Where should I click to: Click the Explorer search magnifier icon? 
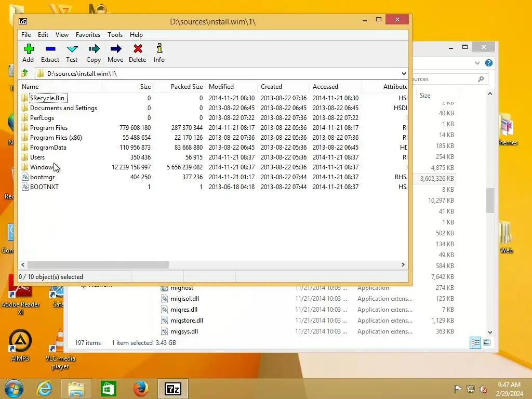(x=481, y=79)
